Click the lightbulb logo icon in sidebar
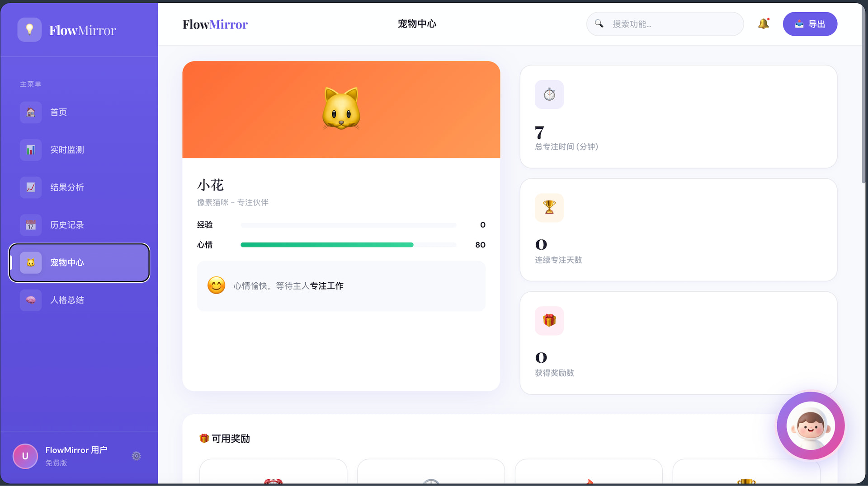Image resolution: width=868 pixels, height=486 pixels. [x=29, y=30]
